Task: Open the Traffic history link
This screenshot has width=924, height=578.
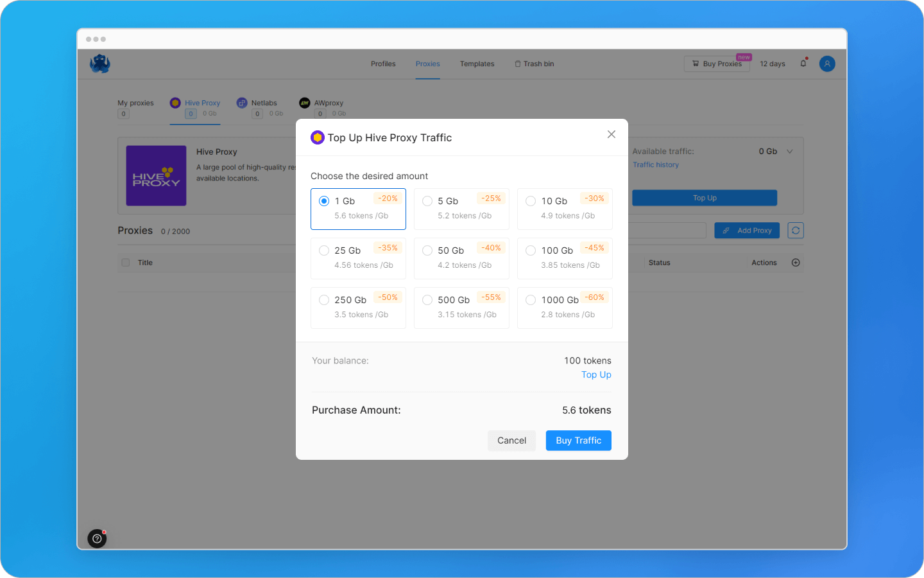Action: [656, 164]
